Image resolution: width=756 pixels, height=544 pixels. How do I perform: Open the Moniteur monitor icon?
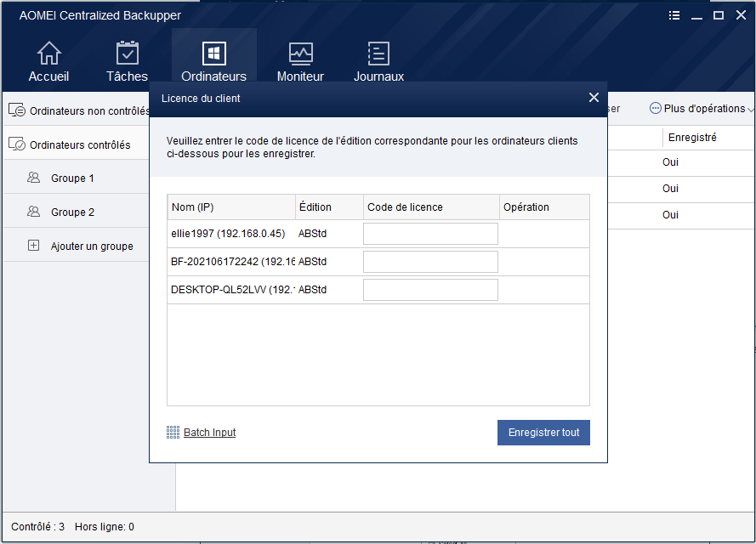pyautogui.click(x=300, y=53)
